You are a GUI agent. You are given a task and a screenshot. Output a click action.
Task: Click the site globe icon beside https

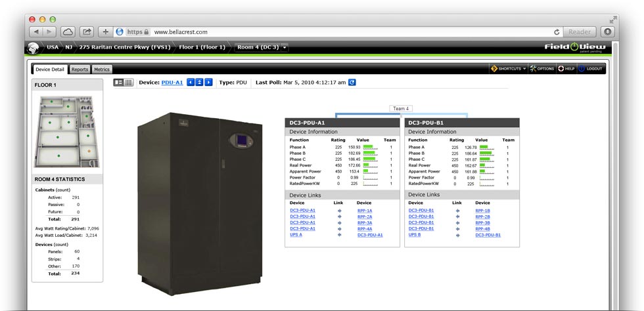[120, 31]
